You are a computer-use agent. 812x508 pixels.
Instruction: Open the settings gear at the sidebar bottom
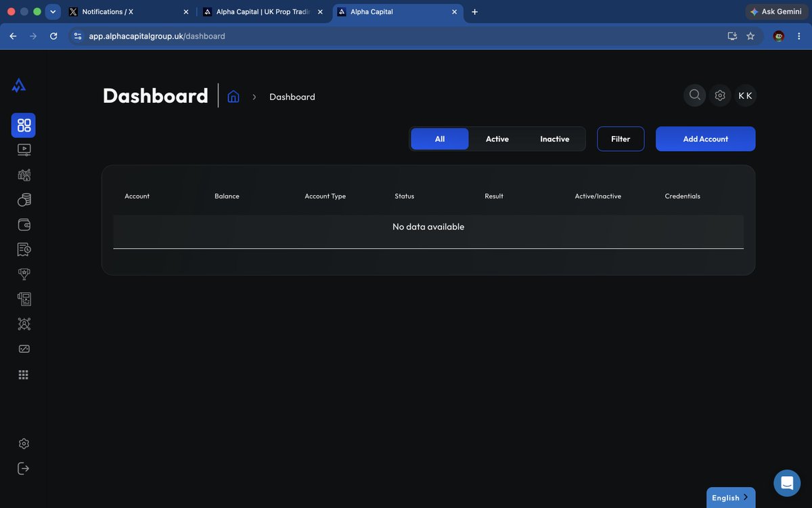tap(24, 444)
